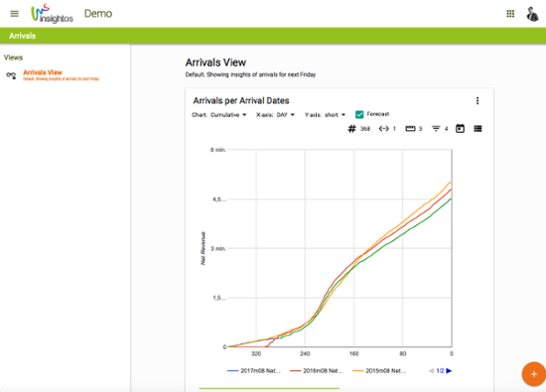Click the Arrivals tab in the green bar

click(22, 36)
